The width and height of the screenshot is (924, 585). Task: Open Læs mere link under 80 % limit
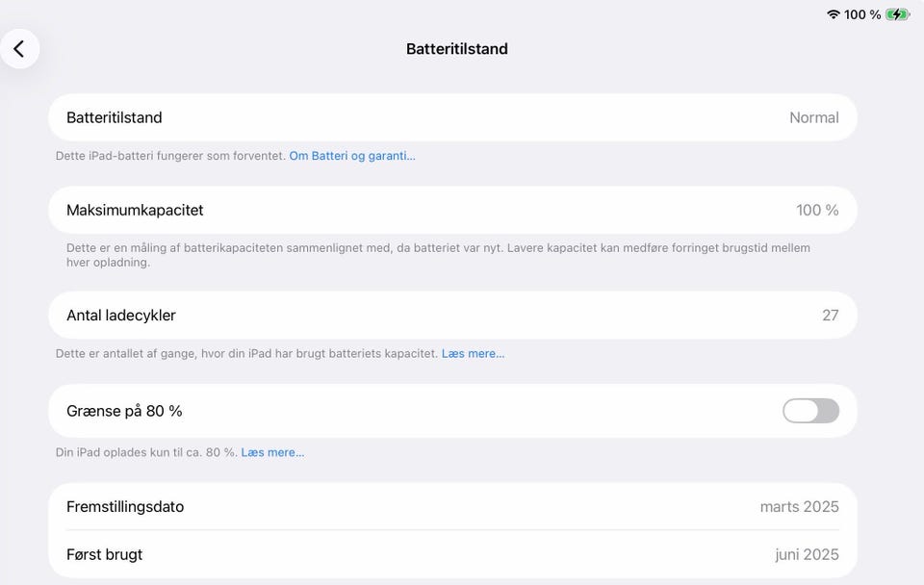pos(272,452)
